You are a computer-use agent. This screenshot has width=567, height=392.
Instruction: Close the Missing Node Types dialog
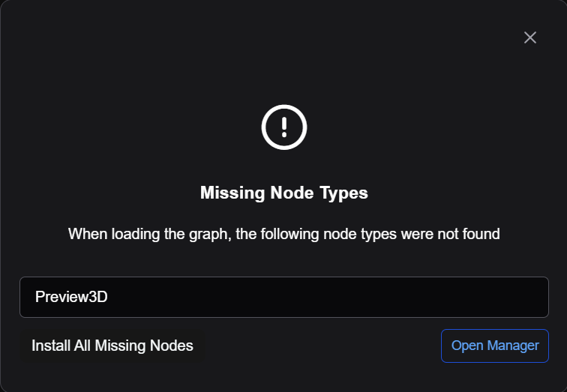(x=530, y=37)
